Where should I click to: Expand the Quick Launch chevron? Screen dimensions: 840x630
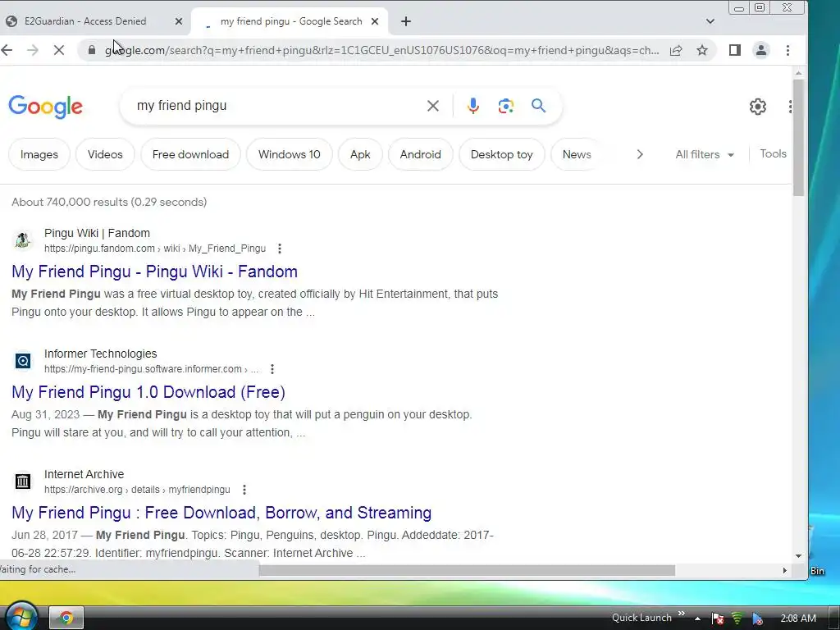coord(682,614)
